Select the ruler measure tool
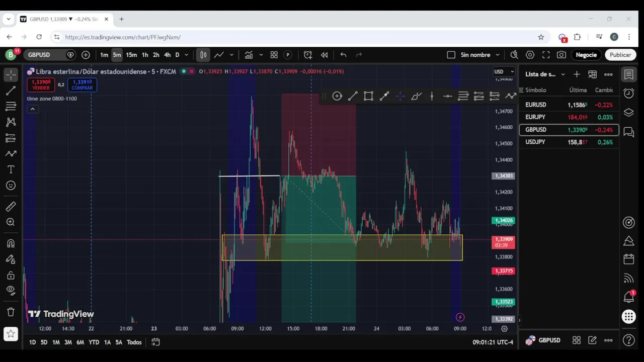 tap(11, 206)
